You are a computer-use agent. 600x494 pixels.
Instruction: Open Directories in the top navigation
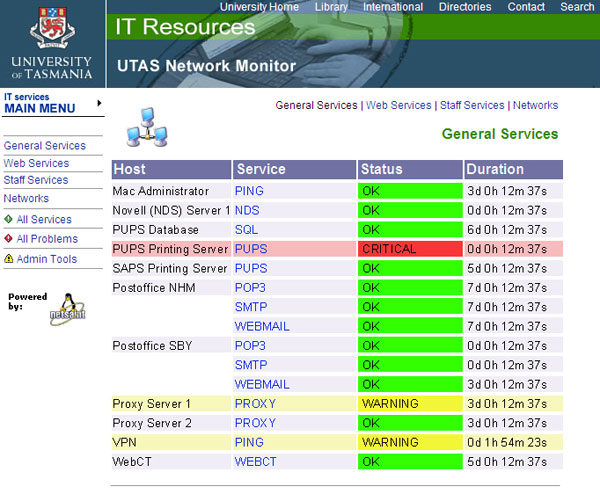[465, 7]
